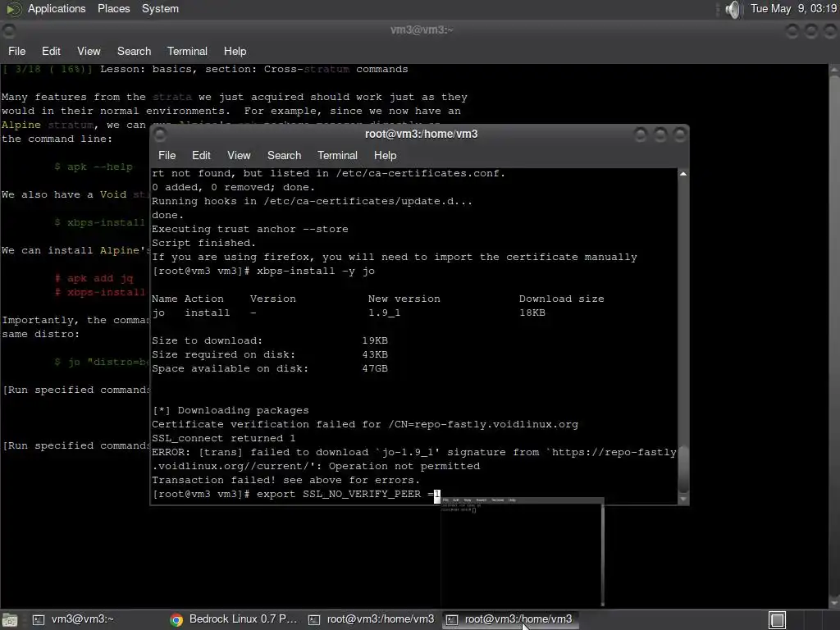The height and width of the screenshot is (630, 840).
Task: Open the Places menu in top panel
Action: pyautogui.click(x=113, y=8)
